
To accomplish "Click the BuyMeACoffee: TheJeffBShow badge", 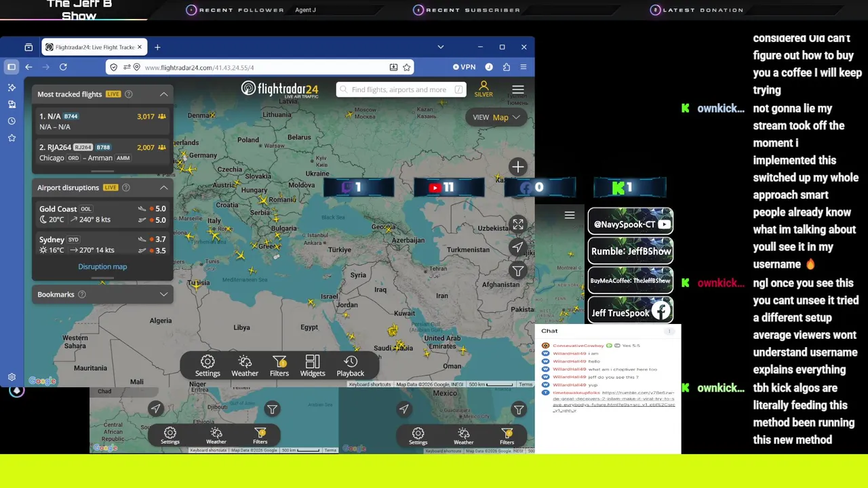I will [x=631, y=281].
